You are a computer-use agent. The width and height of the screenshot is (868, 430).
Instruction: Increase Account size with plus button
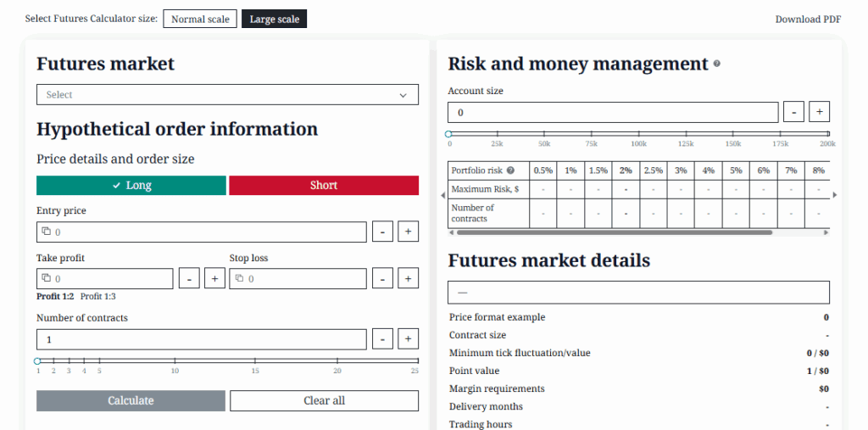pos(819,112)
